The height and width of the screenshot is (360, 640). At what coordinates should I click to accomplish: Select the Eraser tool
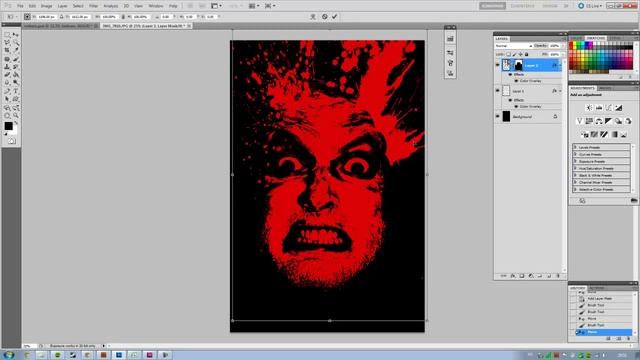click(x=7, y=75)
